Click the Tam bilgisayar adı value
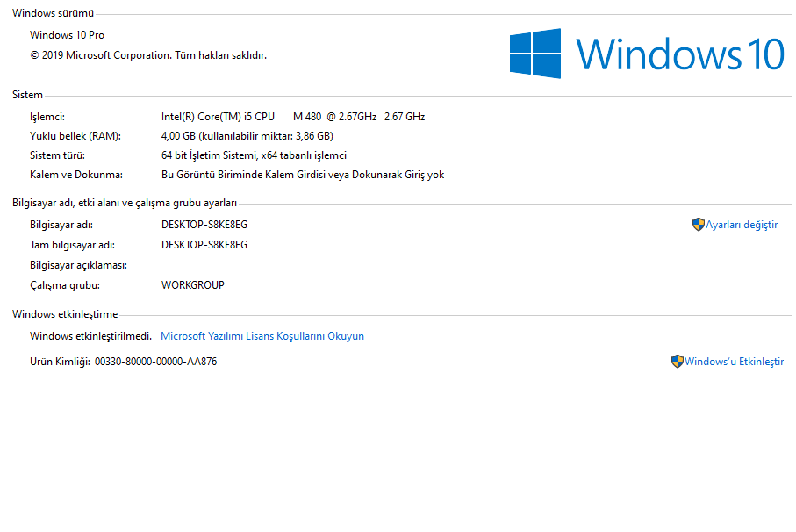Image resolution: width=796 pixels, height=532 pixels. click(204, 245)
